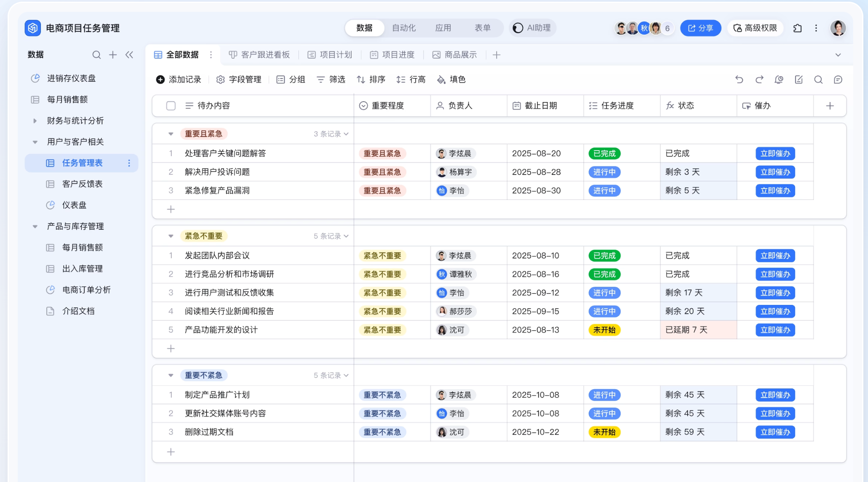Click the sidebar search magnifier icon
Screen dimensions: 868x482
point(97,55)
